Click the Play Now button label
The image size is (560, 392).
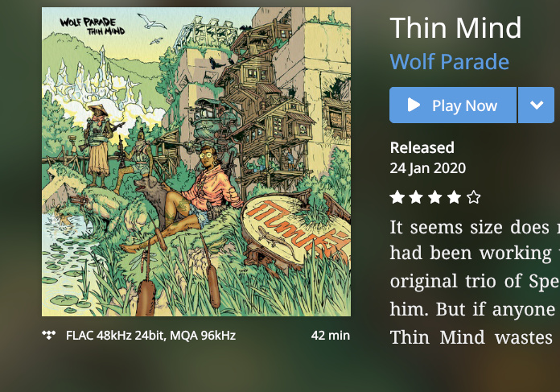(x=464, y=105)
